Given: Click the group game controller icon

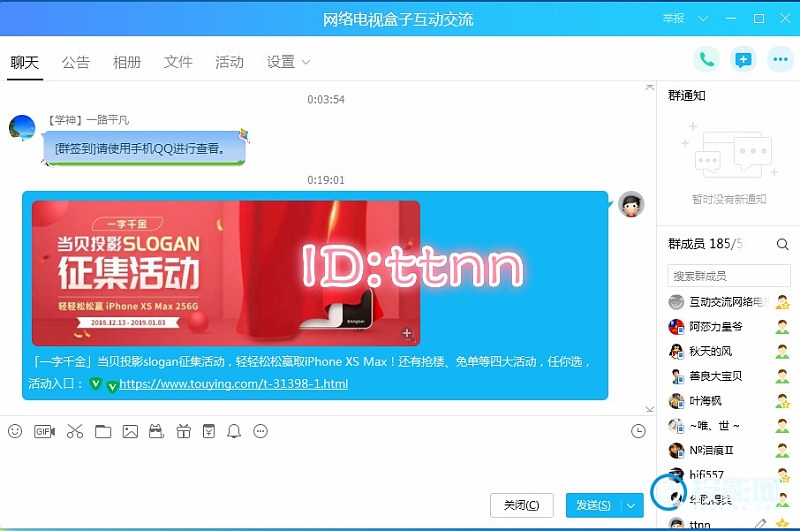Looking at the screenshot, I should [x=156, y=432].
